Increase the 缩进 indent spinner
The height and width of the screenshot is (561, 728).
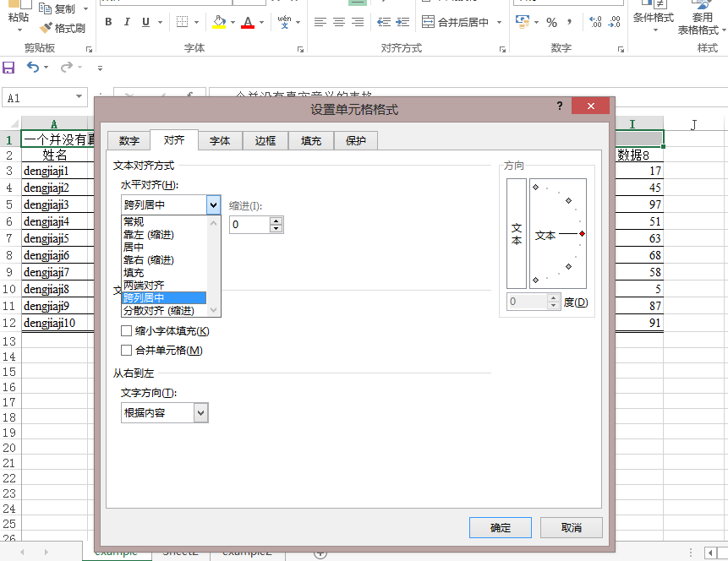[276, 221]
